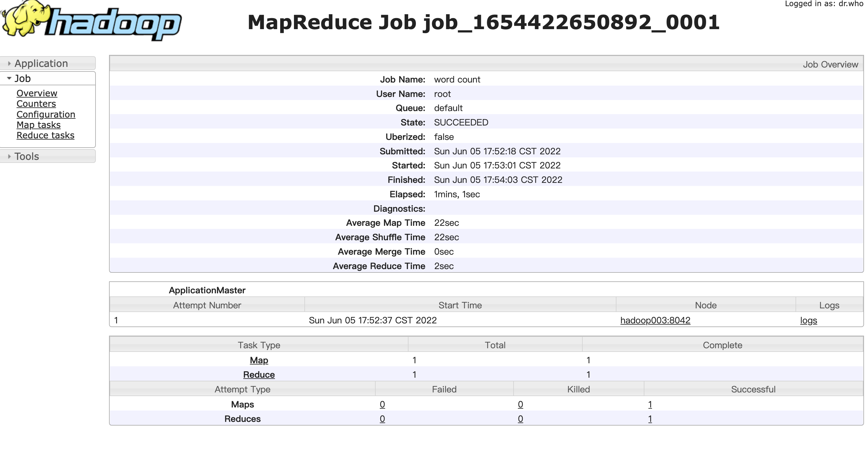Click the Killed column header
Viewport: 868px width, 459px height.
click(578, 389)
